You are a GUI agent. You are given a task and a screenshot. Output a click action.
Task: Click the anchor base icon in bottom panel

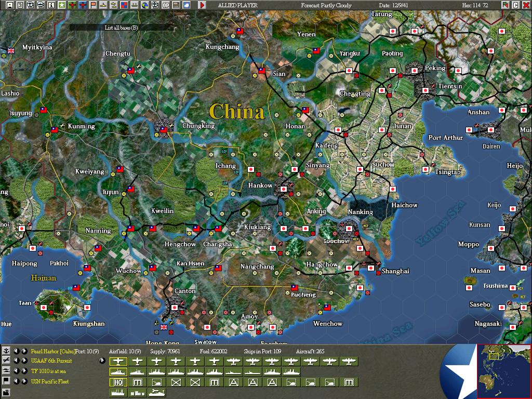click(6, 351)
